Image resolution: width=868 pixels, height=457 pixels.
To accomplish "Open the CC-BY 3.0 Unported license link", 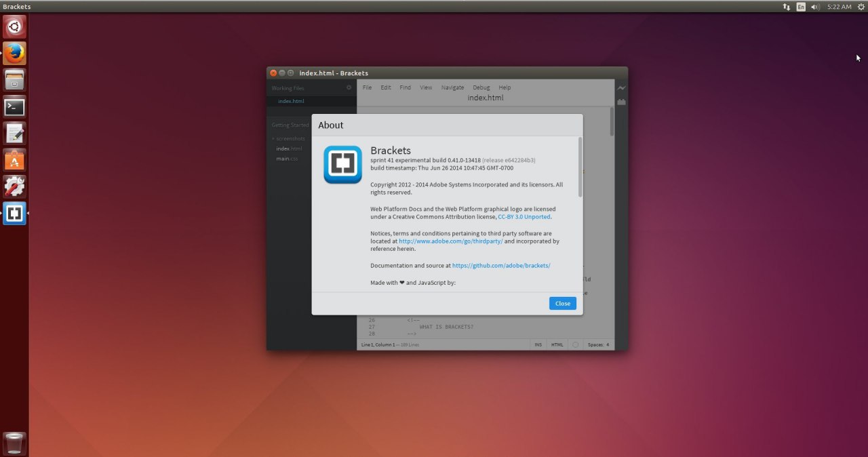I will (524, 217).
